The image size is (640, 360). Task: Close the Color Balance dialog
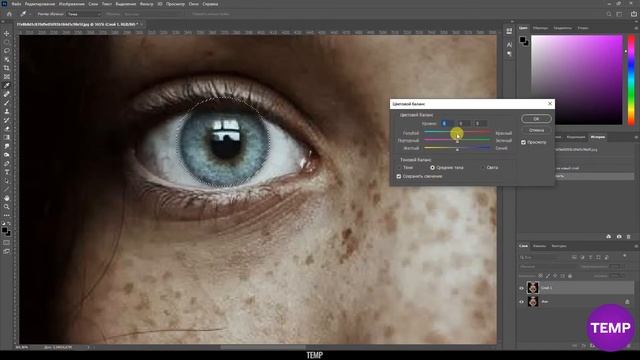(550, 104)
